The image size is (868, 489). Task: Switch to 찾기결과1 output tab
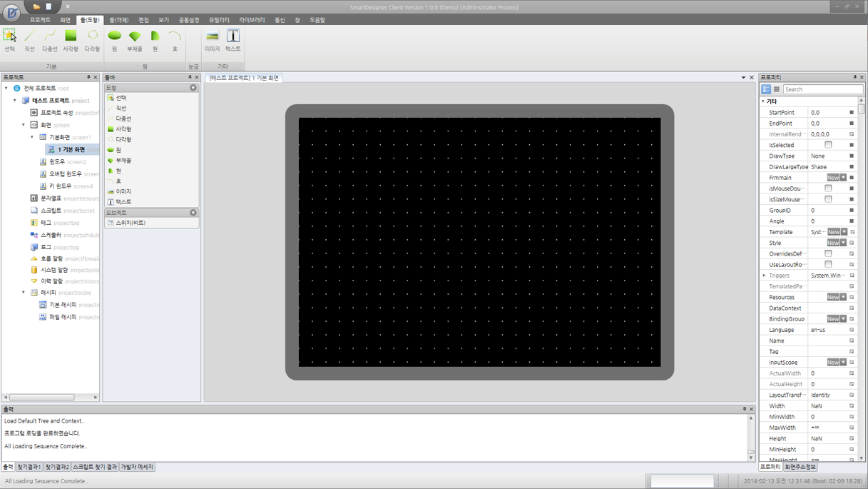pos(29,467)
